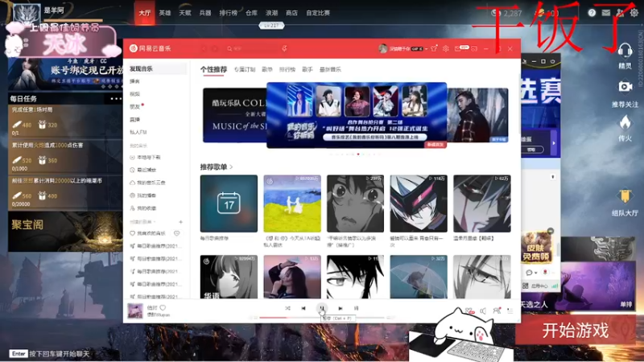Seek within the song progress bar

[321, 318]
